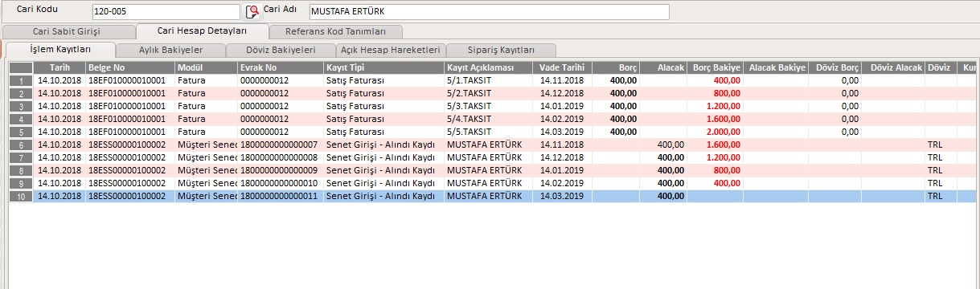Select the 5/3.TAKSIT record row
This screenshot has height=289, width=980.
(494, 107)
